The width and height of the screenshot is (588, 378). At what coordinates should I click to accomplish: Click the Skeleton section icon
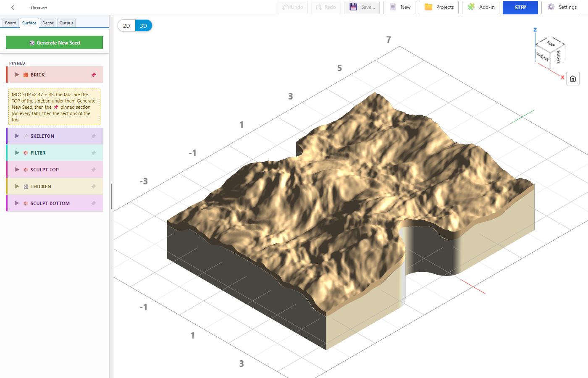point(26,136)
